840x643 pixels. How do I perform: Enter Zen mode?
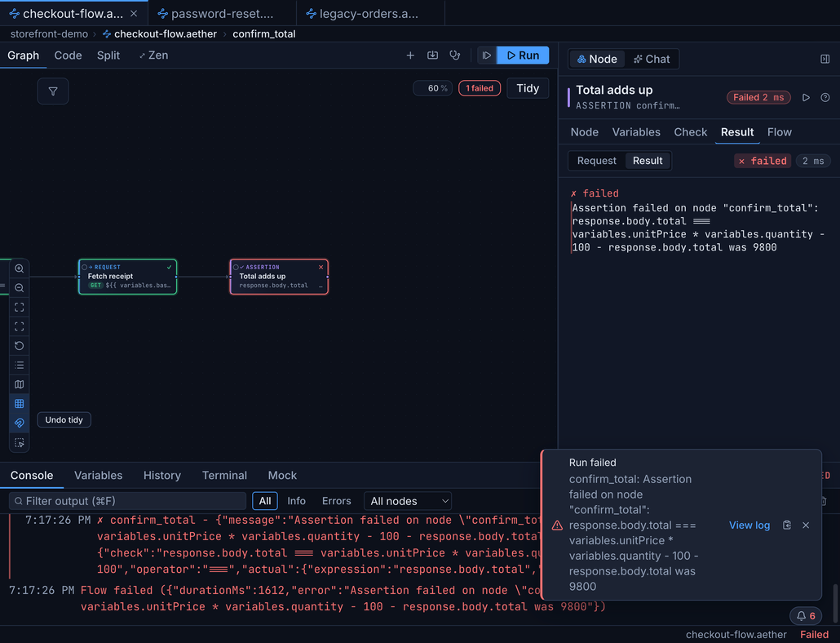[x=153, y=55]
